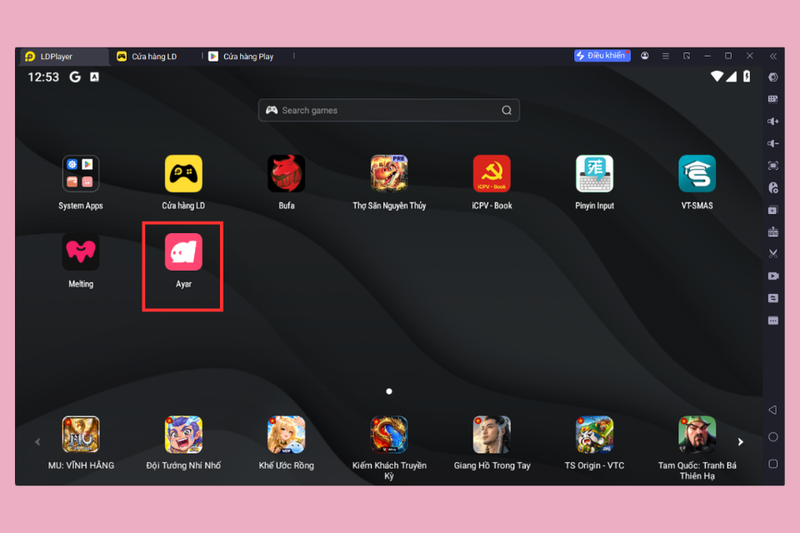Show previous recommended games with left arrow

(37, 442)
